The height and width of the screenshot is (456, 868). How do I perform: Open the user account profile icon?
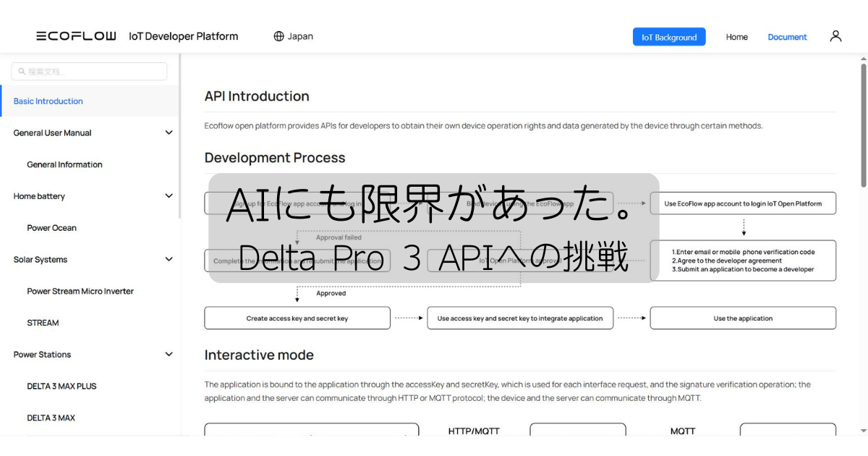click(835, 36)
